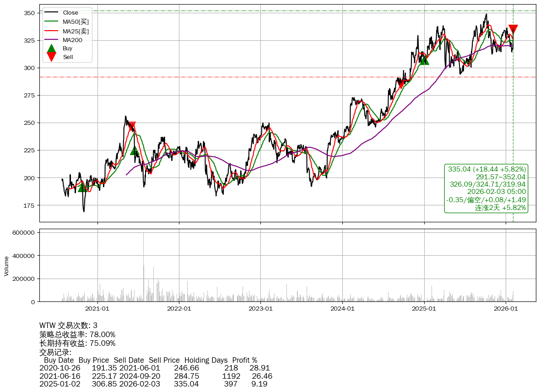
Task: Click the sell marker near 285 in late 2024
Action: click(401, 84)
